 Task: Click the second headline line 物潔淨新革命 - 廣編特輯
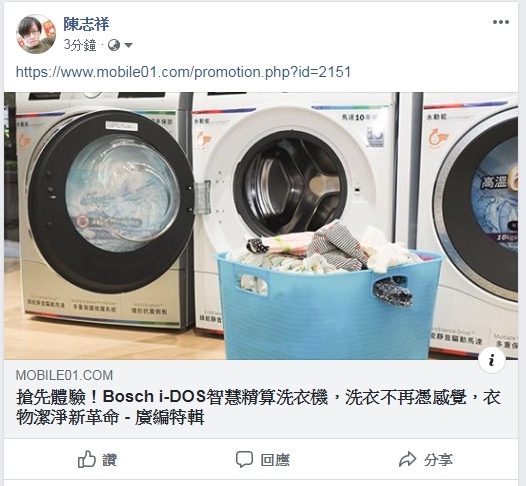pyautogui.click(x=110, y=418)
